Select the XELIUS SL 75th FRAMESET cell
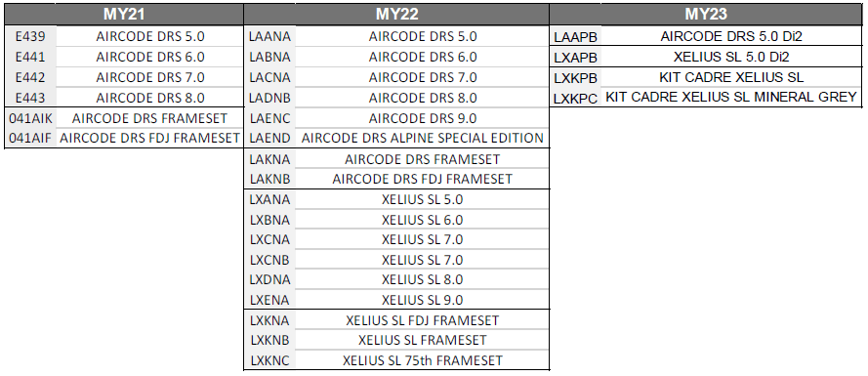Image resolution: width=868 pixels, height=376 pixels. [x=423, y=360]
